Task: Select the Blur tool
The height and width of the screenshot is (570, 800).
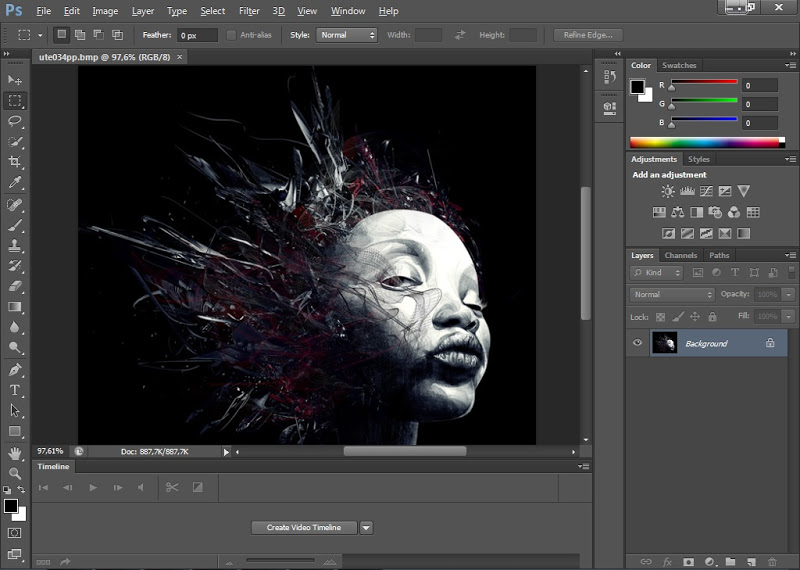Action: (x=15, y=327)
